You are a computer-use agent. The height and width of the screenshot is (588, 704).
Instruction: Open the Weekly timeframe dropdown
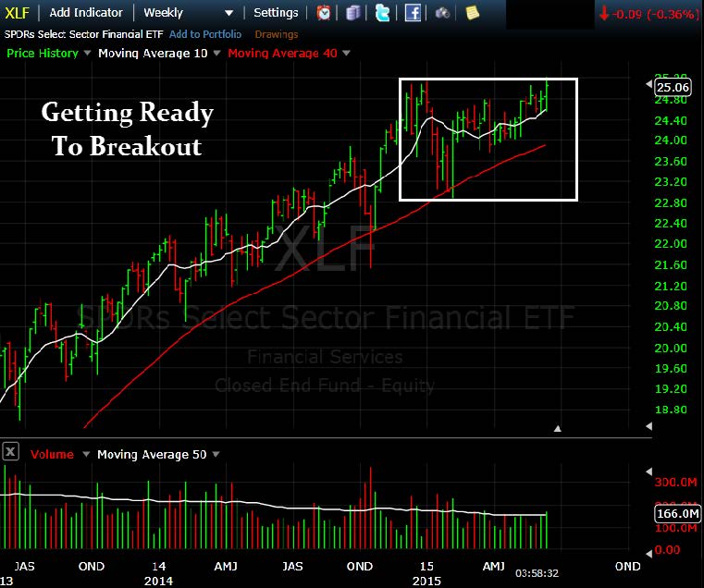click(x=189, y=13)
